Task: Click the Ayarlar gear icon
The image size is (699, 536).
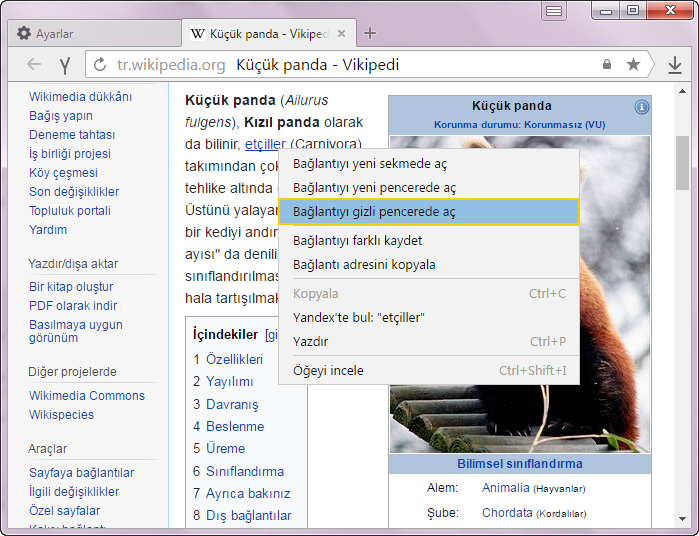Action: pos(24,33)
